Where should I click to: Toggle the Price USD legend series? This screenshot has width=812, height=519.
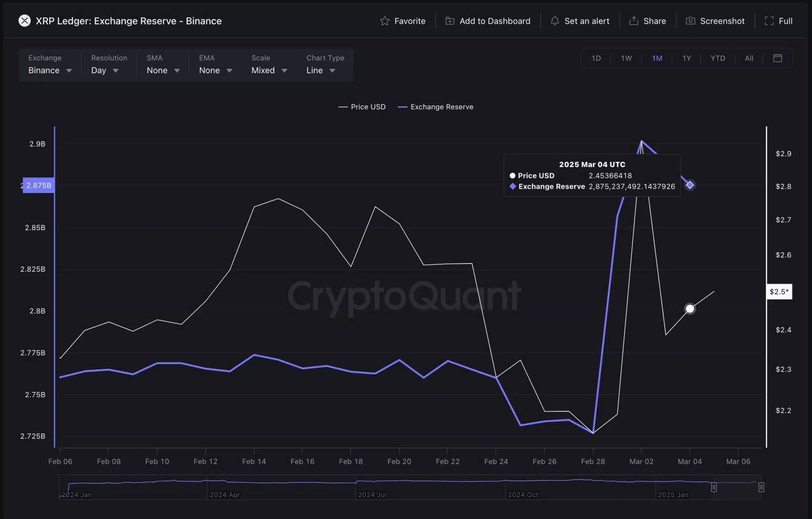[x=362, y=107]
